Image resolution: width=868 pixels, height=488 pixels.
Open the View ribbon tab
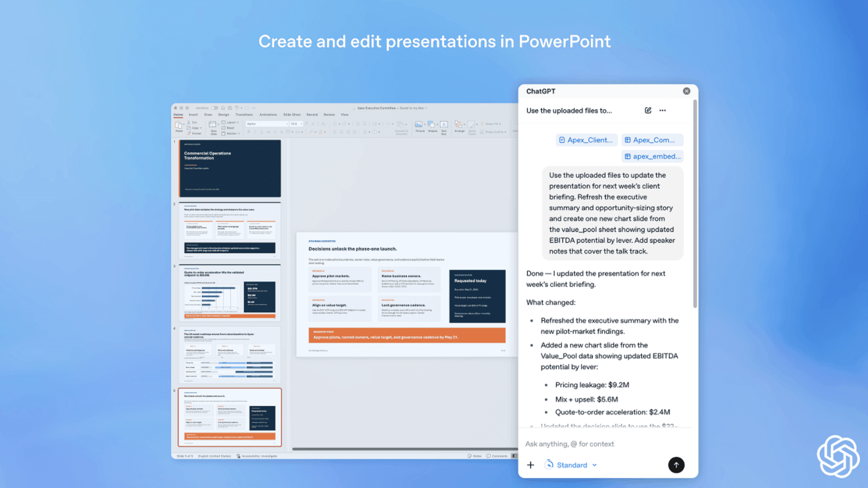point(345,115)
